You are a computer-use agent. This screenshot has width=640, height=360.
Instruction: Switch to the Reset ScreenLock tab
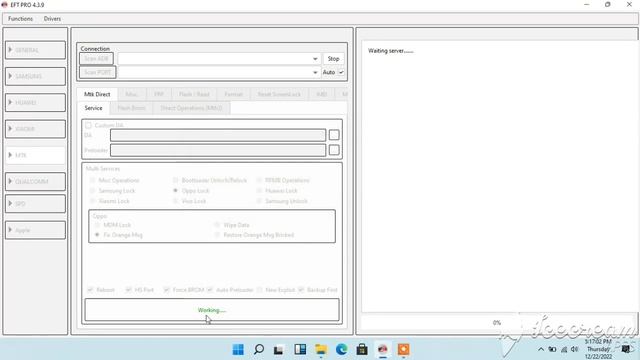pyautogui.click(x=279, y=94)
